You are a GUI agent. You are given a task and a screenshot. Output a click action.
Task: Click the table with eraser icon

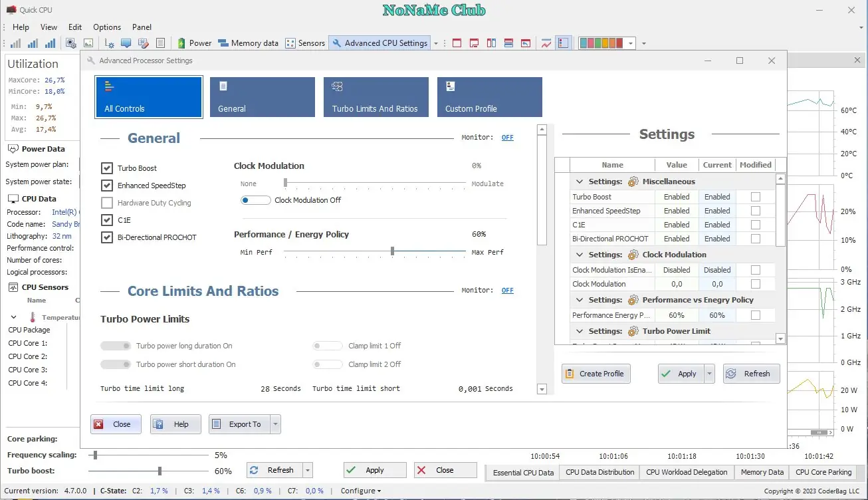(143, 43)
